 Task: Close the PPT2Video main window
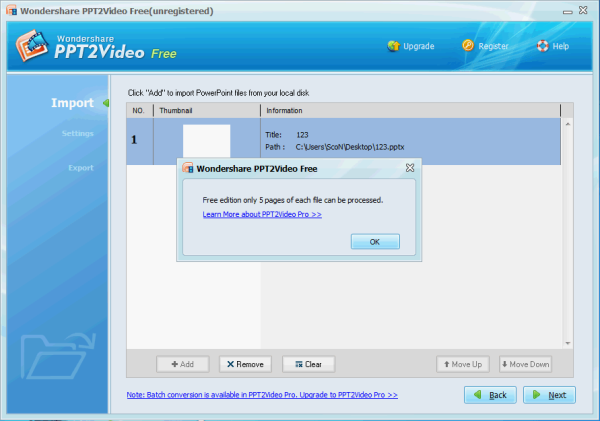pos(583,10)
